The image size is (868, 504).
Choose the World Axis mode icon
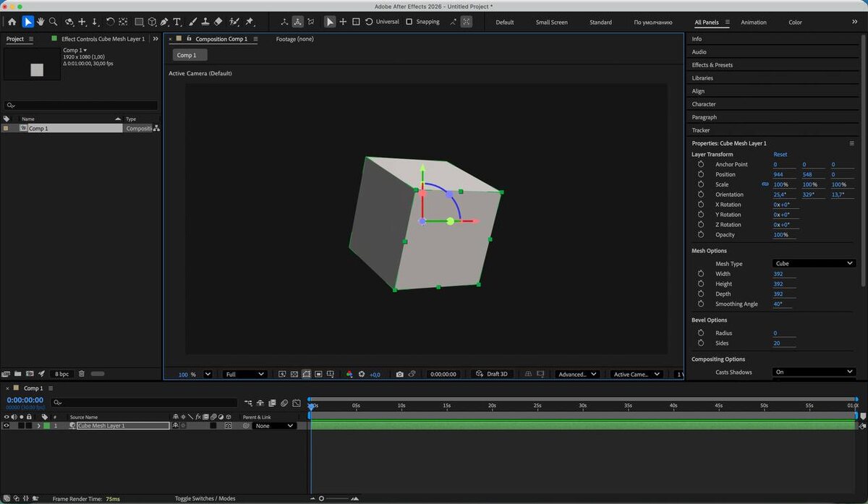(297, 22)
